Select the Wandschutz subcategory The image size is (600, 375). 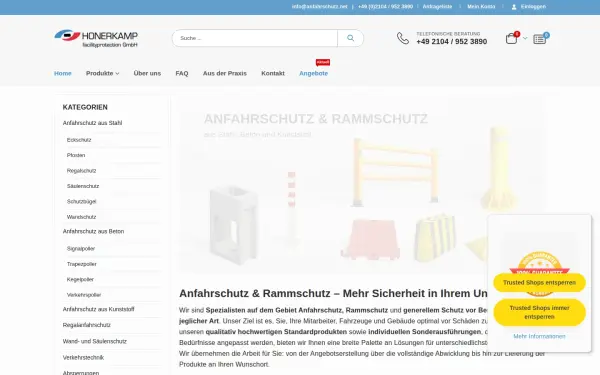pyautogui.click(x=81, y=217)
